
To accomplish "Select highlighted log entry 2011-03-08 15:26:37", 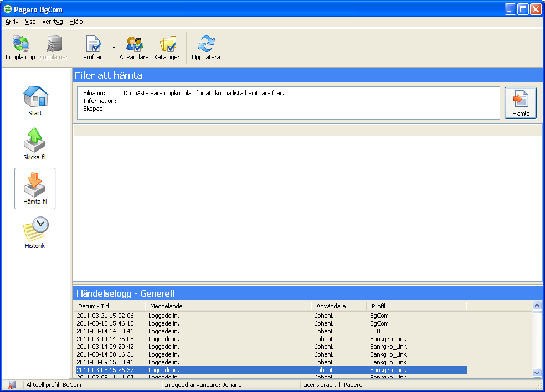I will [271, 370].
